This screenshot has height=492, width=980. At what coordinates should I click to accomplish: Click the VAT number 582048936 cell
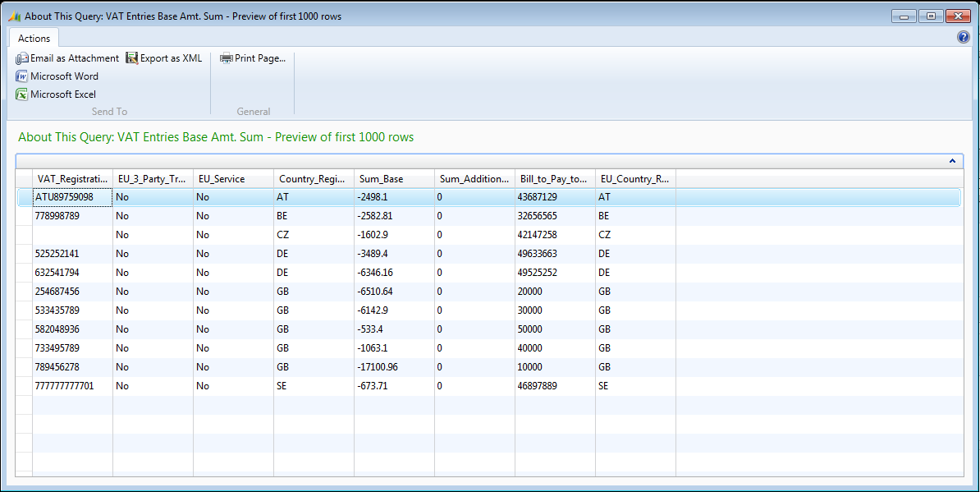click(x=72, y=329)
